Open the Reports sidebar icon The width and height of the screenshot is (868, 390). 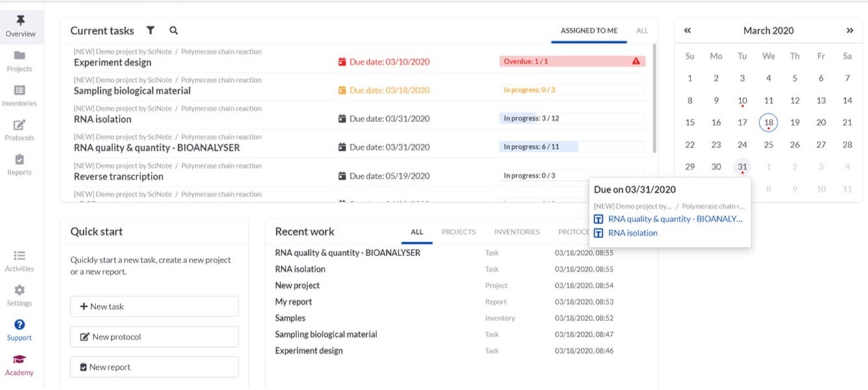[x=20, y=160]
